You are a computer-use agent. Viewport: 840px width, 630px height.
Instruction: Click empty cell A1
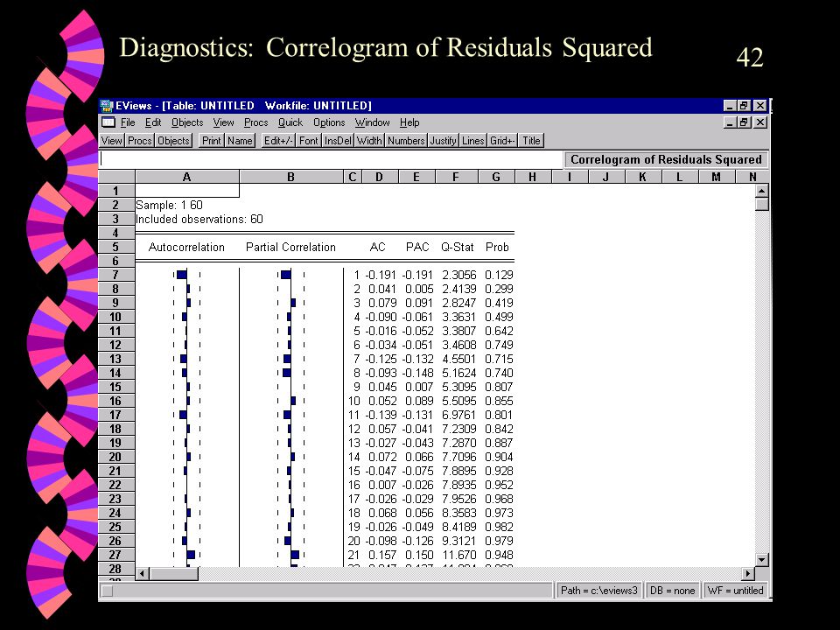pos(187,191)
